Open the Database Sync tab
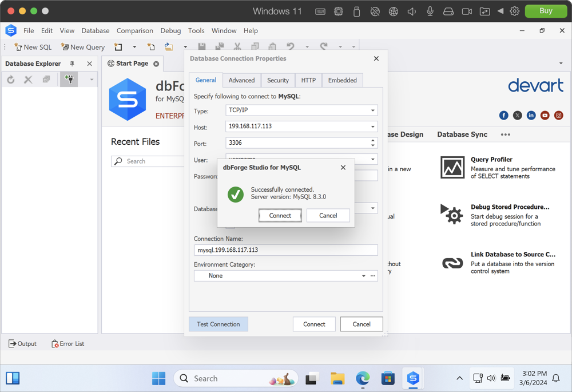572x392 pixels. pos(462,134)
